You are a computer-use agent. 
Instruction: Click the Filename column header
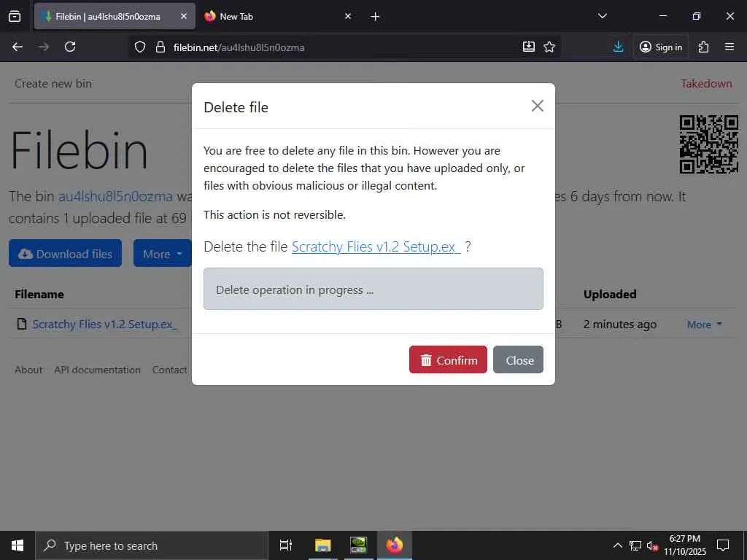click(x=39, y=295)
